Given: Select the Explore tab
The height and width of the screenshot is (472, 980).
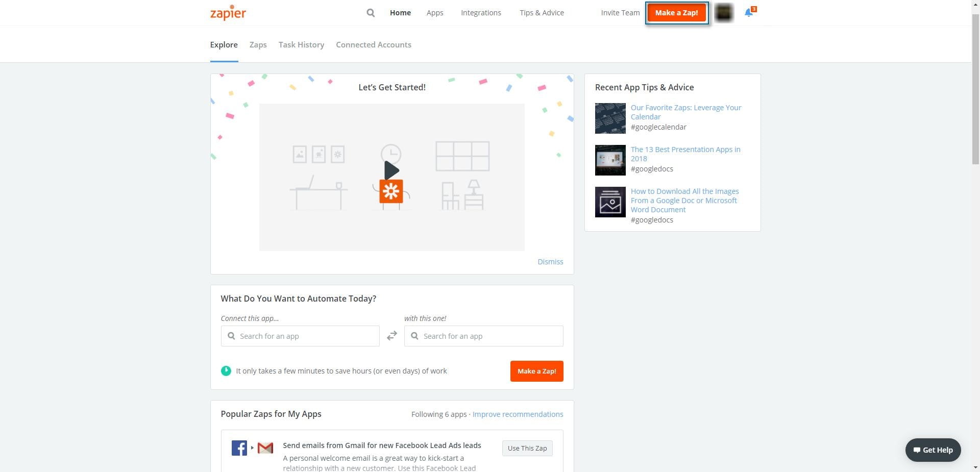Looking at the screenshot, I should (224, 45).
